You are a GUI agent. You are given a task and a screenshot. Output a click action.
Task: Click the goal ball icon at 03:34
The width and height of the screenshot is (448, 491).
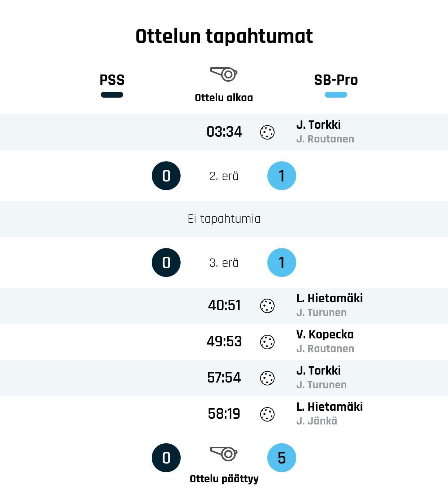[x=267, y=132]
